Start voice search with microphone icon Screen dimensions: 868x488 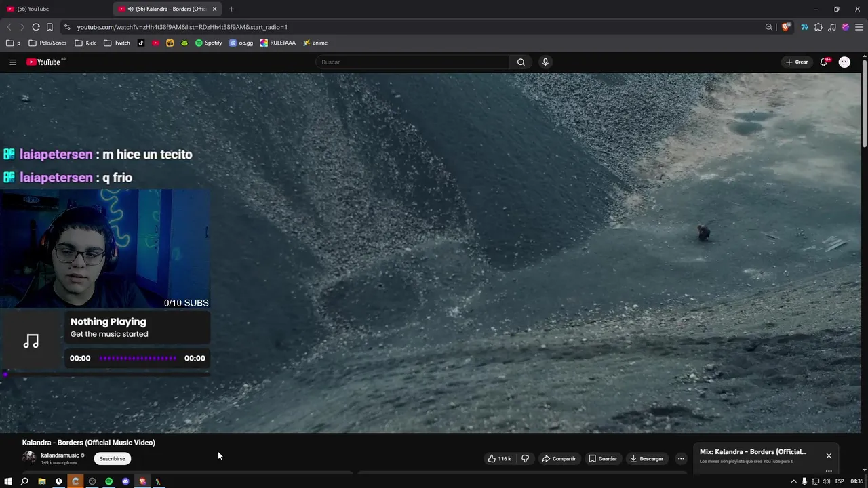pos(545,62)
